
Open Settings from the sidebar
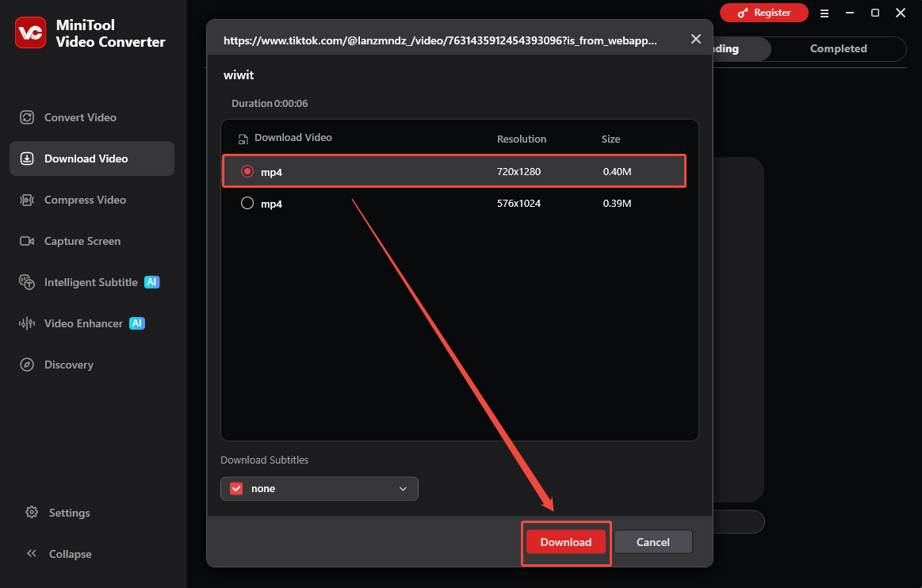point(70,513)
